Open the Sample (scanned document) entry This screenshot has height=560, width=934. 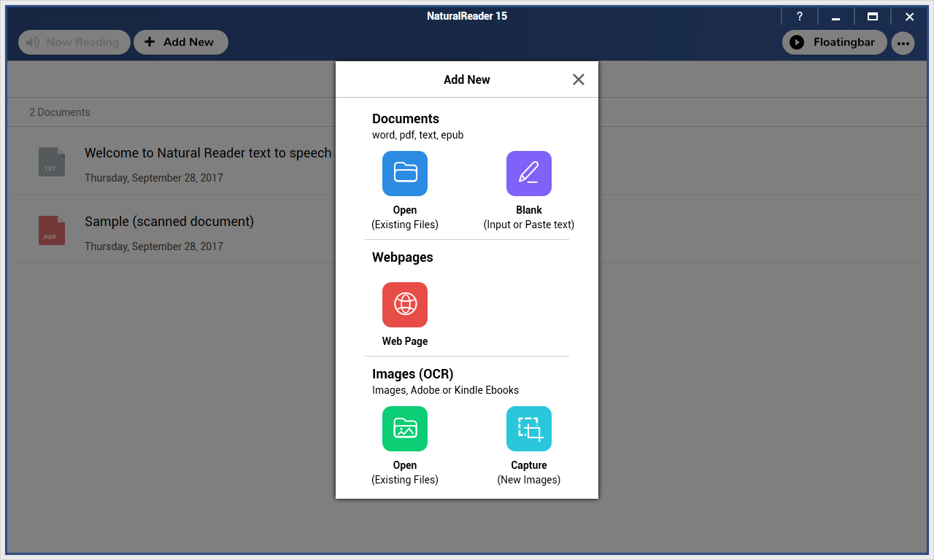click(x=169, y=222)
